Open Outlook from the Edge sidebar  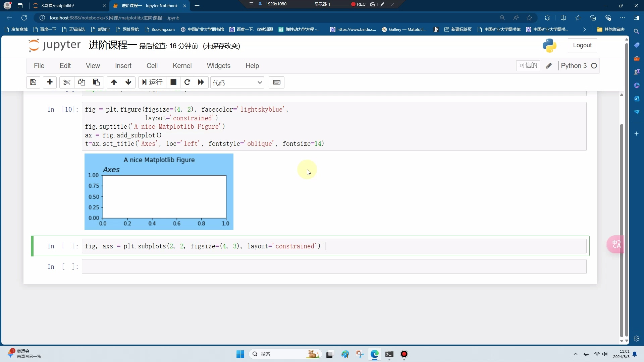[637, 99]
